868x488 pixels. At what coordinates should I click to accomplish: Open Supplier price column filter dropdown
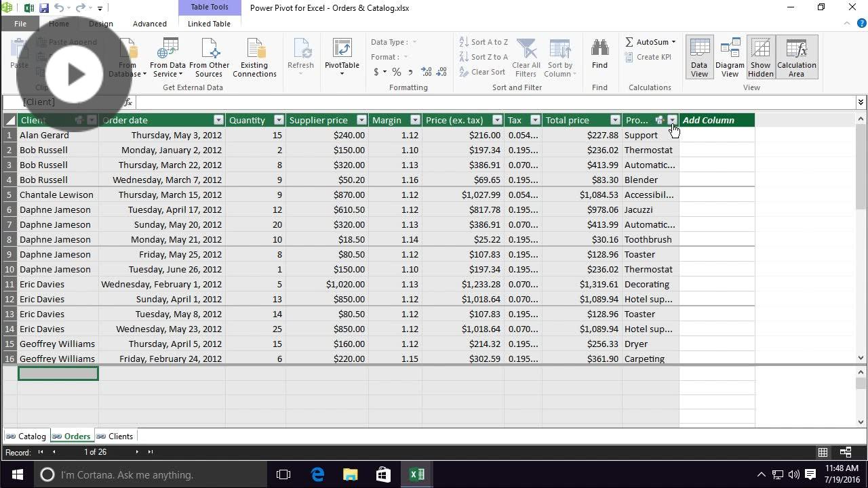tap(361, 120)
